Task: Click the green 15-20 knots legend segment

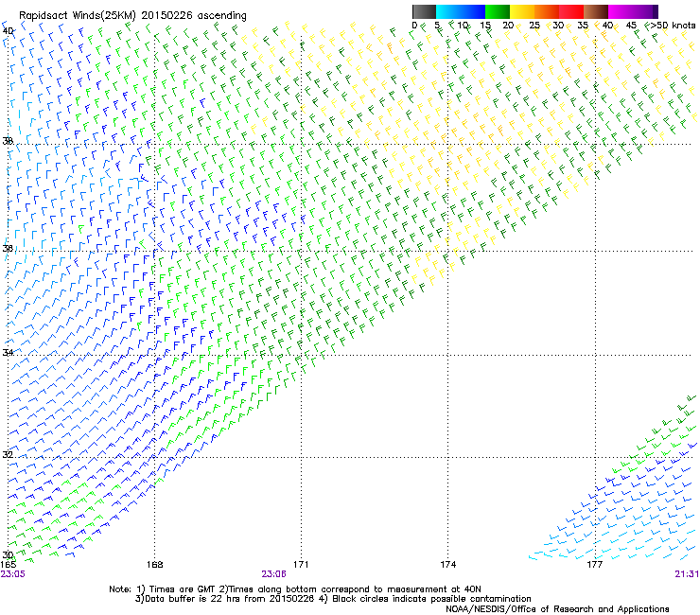Action: [x=498, y=11]
